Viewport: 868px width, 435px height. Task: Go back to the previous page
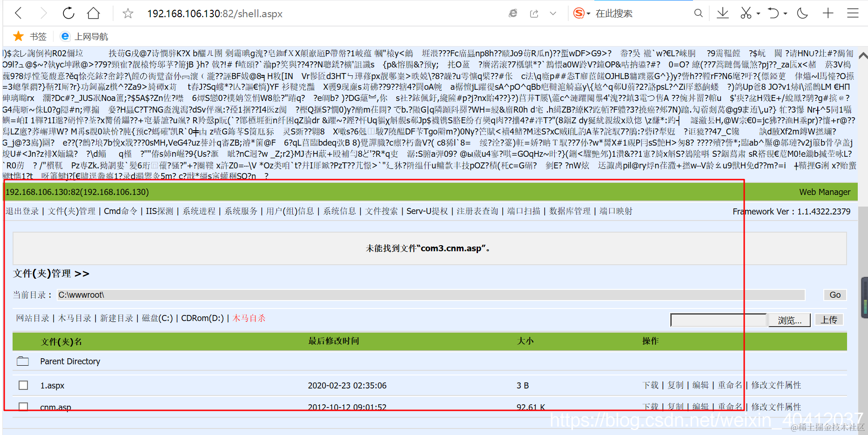click(x=19, y=13)
